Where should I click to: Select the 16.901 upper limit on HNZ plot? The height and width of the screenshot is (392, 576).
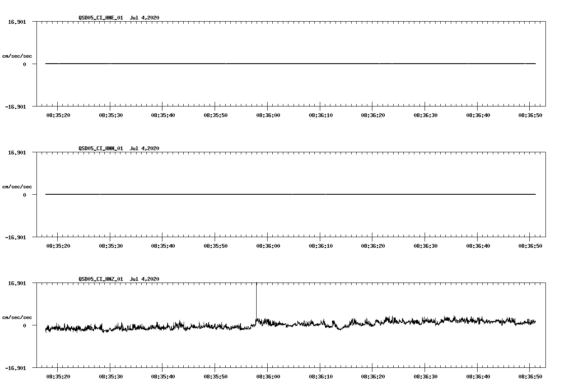(17, 283)
